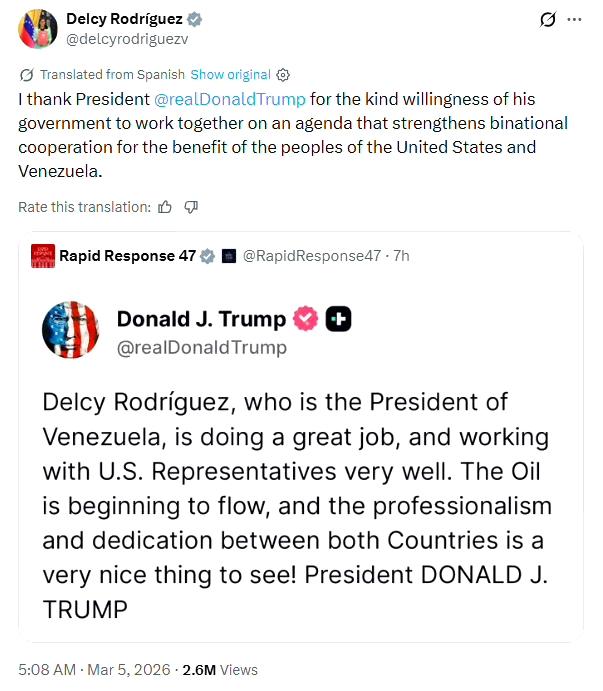Open translation settings gear icon
The width and height of the screenshot is (603, 691).
tap(283, 74)
